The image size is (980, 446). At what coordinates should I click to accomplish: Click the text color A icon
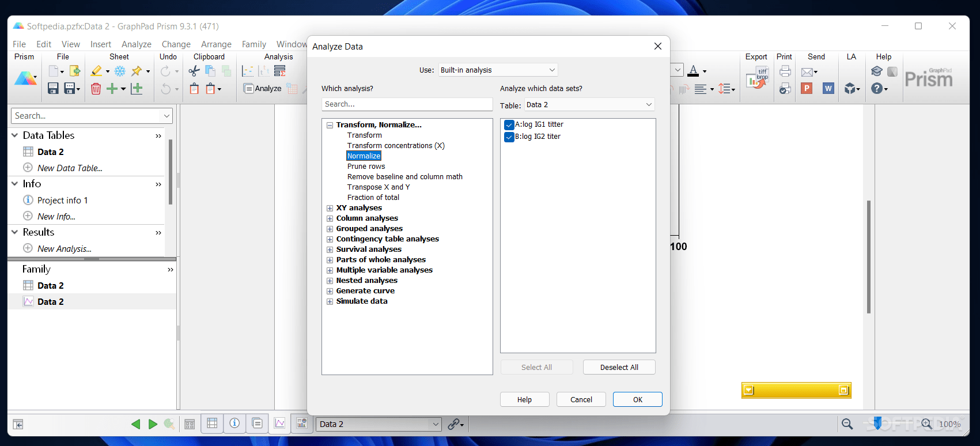[694, 71]
